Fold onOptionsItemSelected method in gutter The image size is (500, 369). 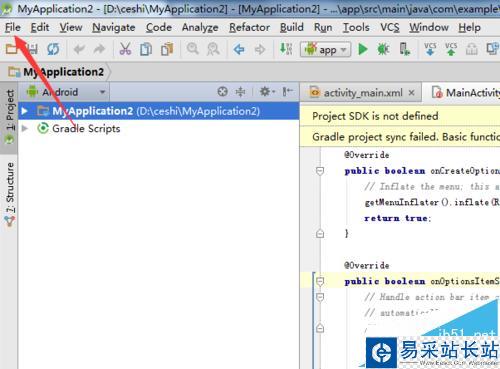(320, 282)
